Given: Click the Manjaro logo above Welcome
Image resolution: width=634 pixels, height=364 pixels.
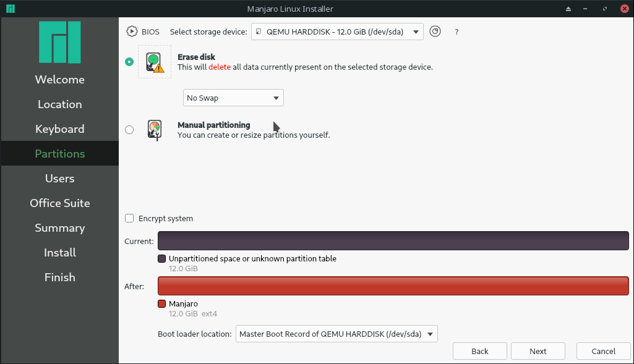Looking at the screenshot, I should 59,42.
